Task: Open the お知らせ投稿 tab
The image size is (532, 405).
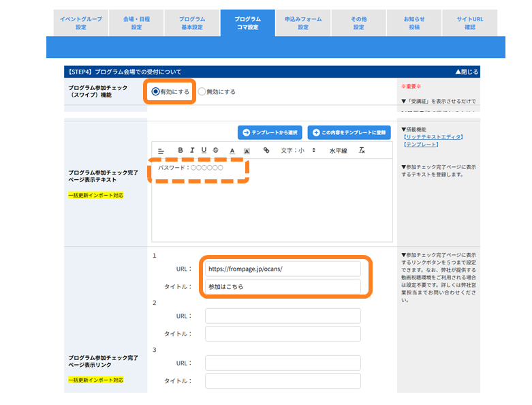Action: pyautogui.click(x=414, y=22)
